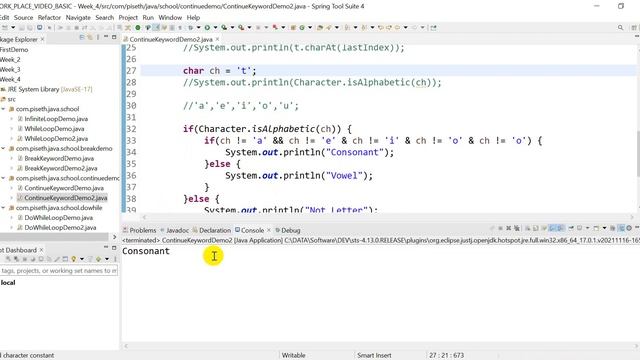This screenshot has width=640, height=360.
Task: Close the Boot Dashboard tab
Action: [x=41, y=250]
